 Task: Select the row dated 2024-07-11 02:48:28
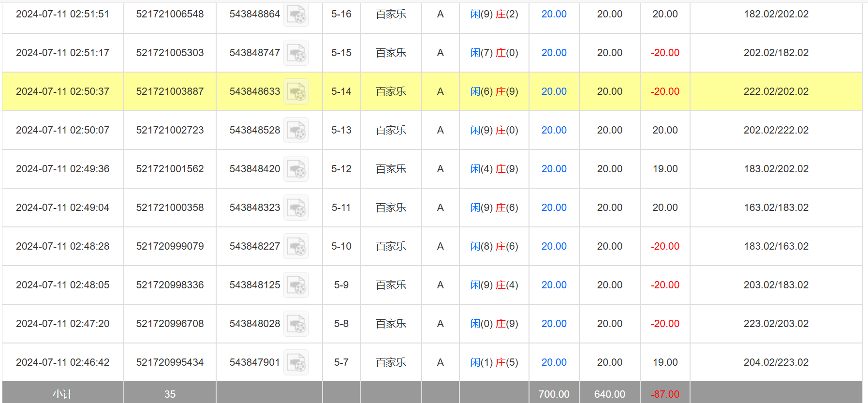(x=62, y=246)
